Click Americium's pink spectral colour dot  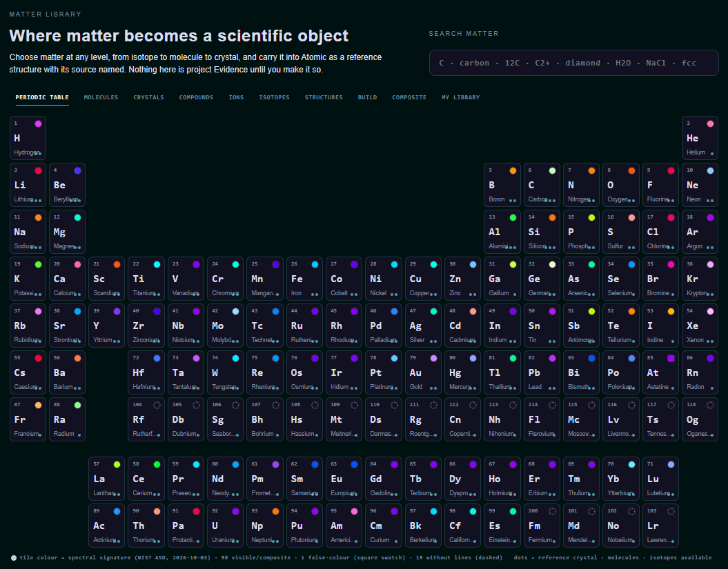tap(354, 511)
